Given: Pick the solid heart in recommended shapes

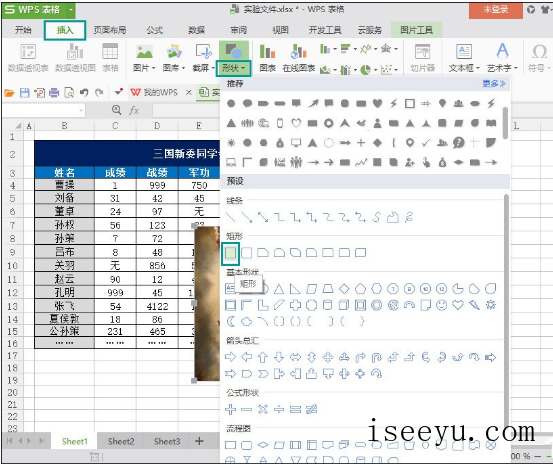Looking at the screenshot, I should tap(377, 103).
